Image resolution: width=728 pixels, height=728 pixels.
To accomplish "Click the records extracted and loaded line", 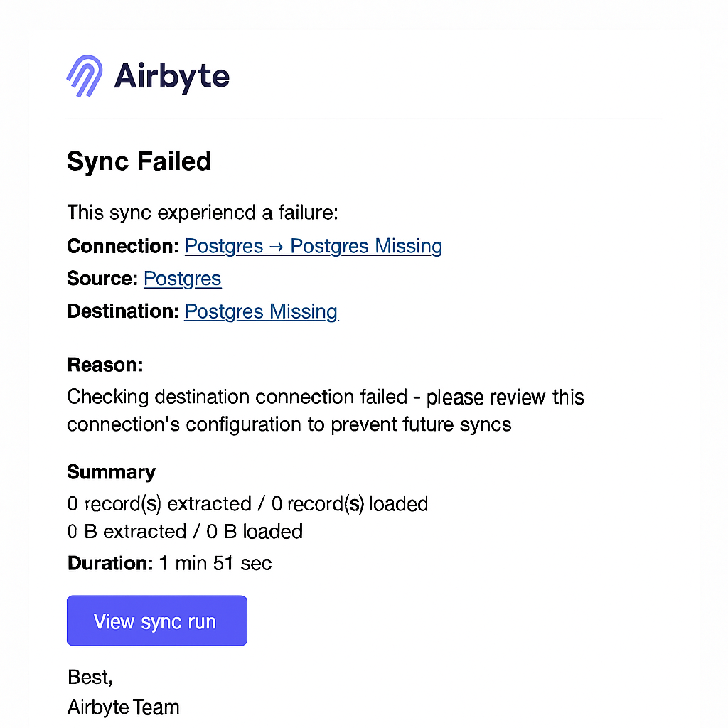I will (247, 504).
